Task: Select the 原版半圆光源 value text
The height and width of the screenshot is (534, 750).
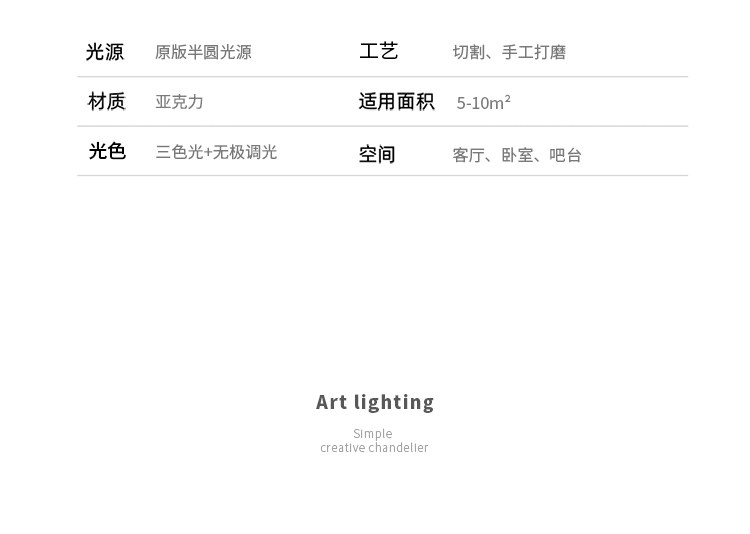Action: point(203,52)
